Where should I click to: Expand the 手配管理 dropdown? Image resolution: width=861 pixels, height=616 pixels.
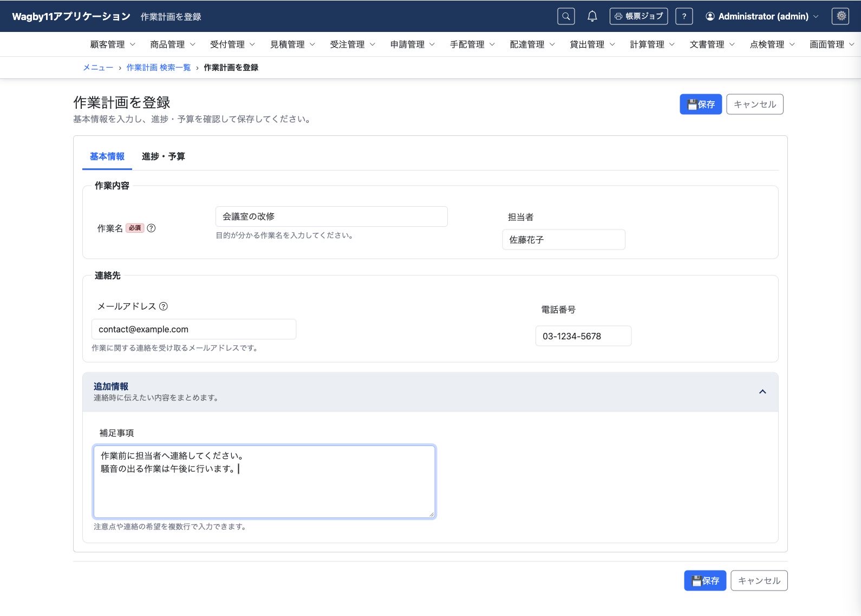tap(472, 44)
